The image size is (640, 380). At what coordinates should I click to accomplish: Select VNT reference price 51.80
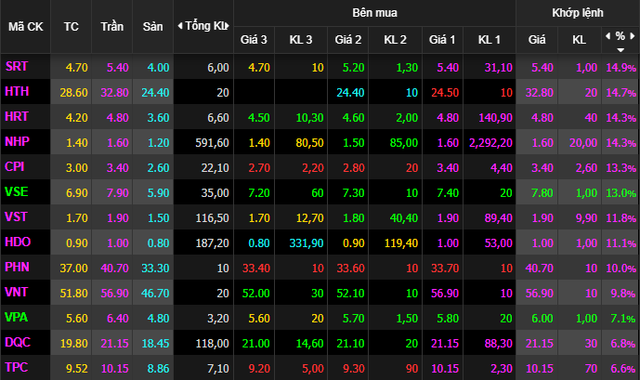tap(74, 293)
